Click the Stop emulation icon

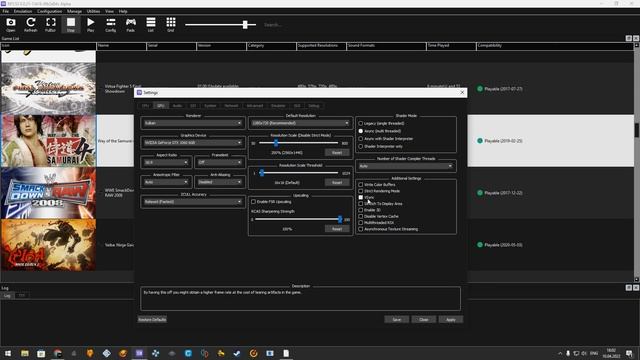pyautogui.click(x=71, y=24)
